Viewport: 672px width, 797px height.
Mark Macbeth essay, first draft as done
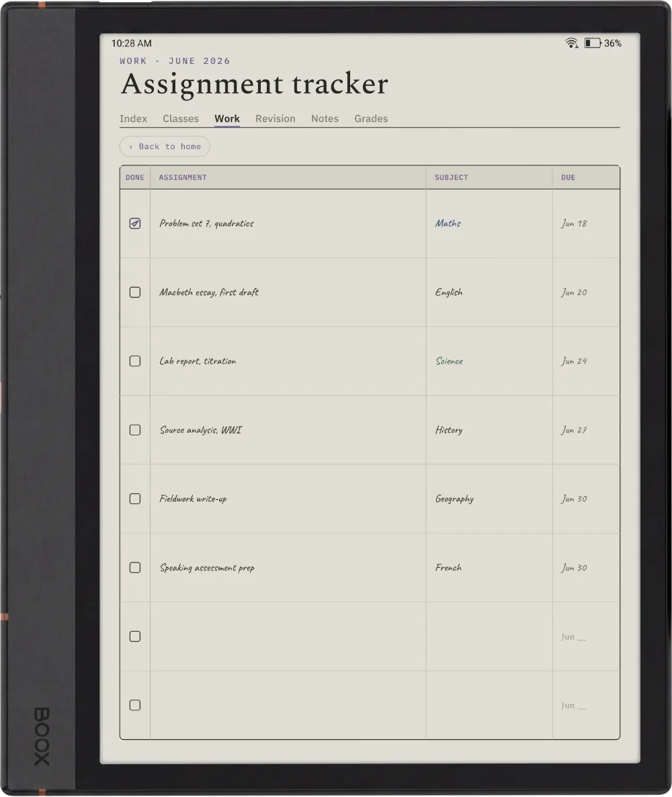pos(134,292)
